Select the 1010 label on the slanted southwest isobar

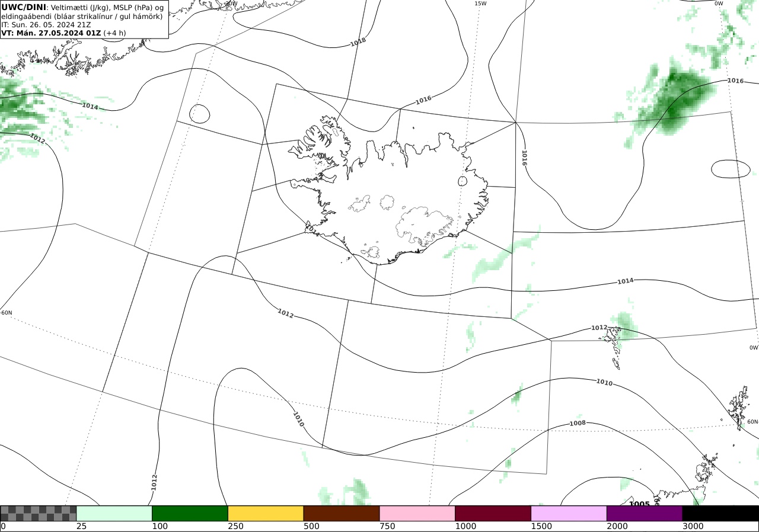[x=298, y=419]
